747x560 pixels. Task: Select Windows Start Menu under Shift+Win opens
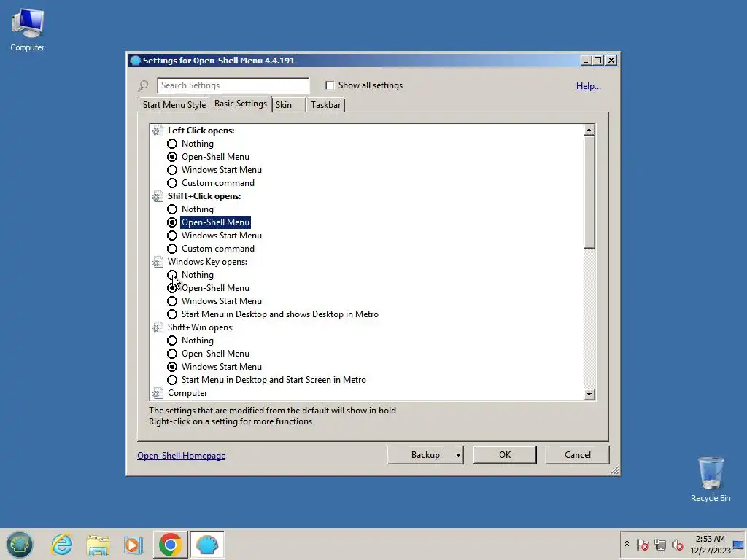[x=172, y=367]
